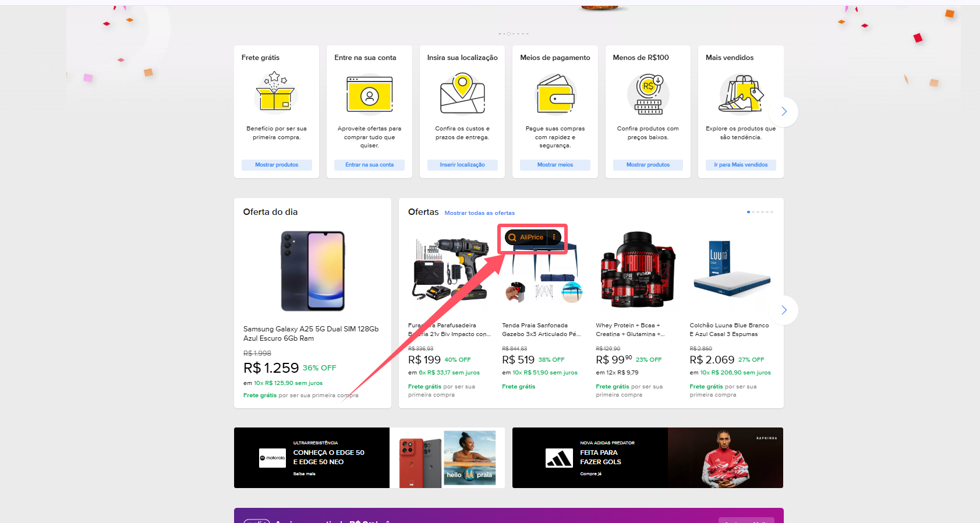Viewport: 980px width, 523px height.
Task: Open the Samsung Galaxy A25 phone image
Action: coord(313,271)
